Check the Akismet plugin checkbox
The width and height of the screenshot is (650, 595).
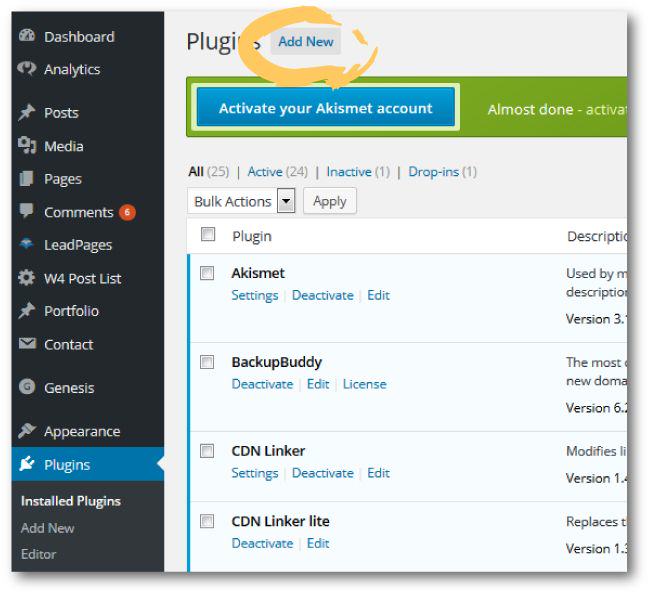[207, 273]
